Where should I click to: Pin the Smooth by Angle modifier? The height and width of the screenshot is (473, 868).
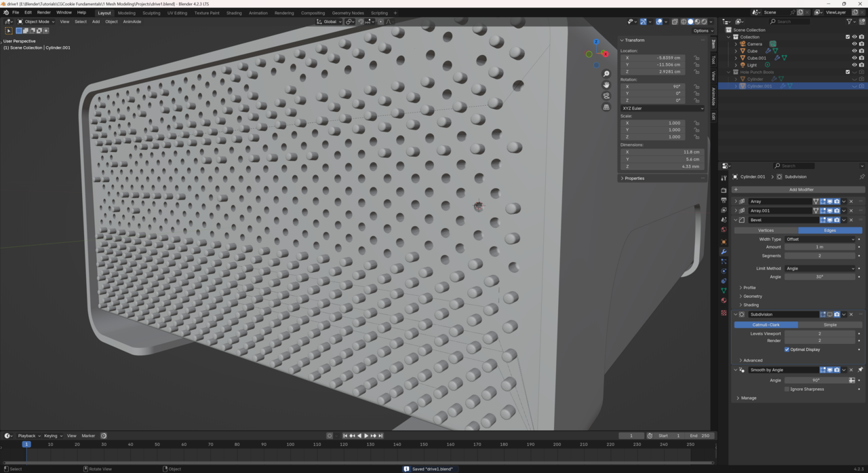pyautogui.click(x=861, y=370)
